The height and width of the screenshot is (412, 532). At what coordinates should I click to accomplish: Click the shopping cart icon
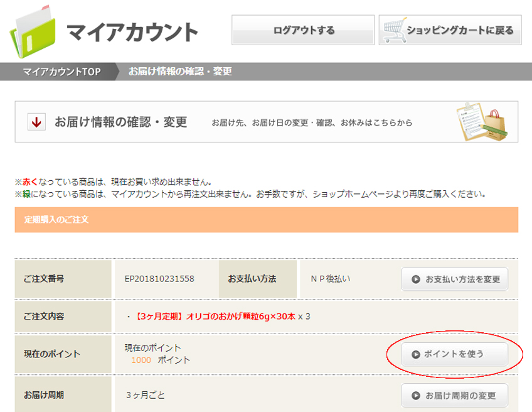394,30
